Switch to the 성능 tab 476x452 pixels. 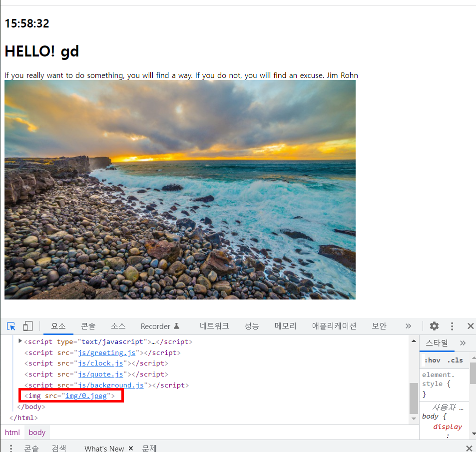pos(252,326)
